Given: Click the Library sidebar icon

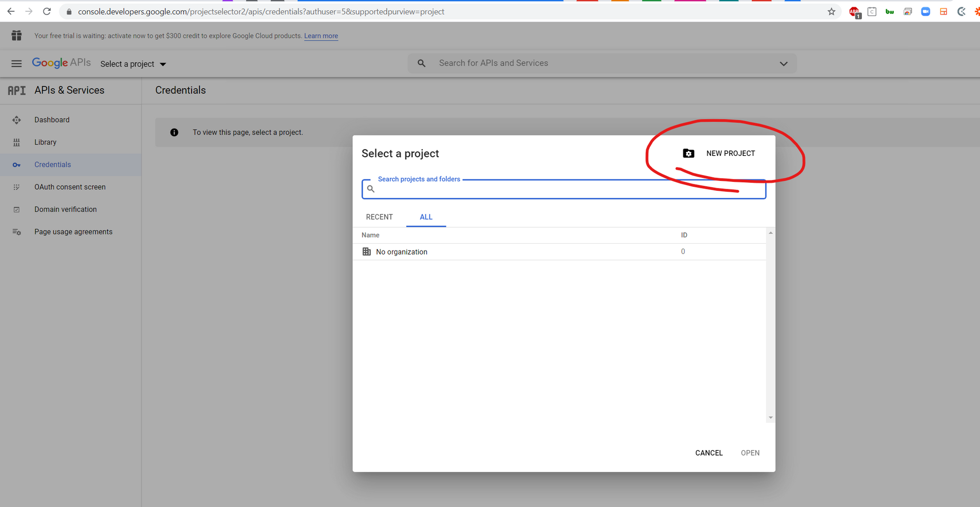Looking at the screenshot, I should (x=17, y=142).
